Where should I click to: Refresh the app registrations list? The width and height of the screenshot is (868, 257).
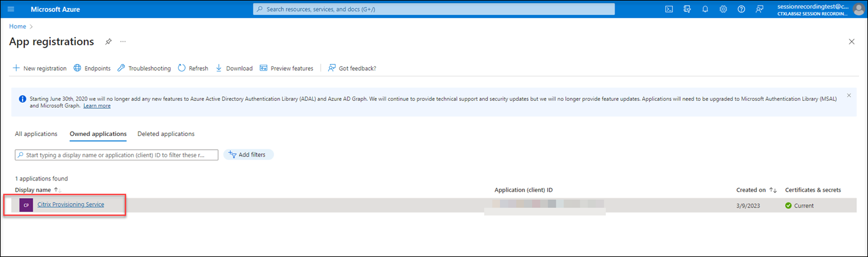pyautogui.click(x=193, y=68)
